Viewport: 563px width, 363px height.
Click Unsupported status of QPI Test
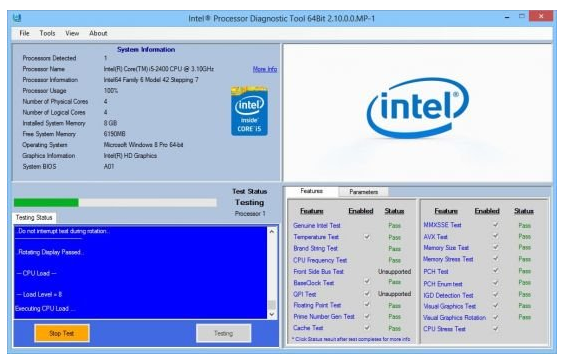point(394,294)
